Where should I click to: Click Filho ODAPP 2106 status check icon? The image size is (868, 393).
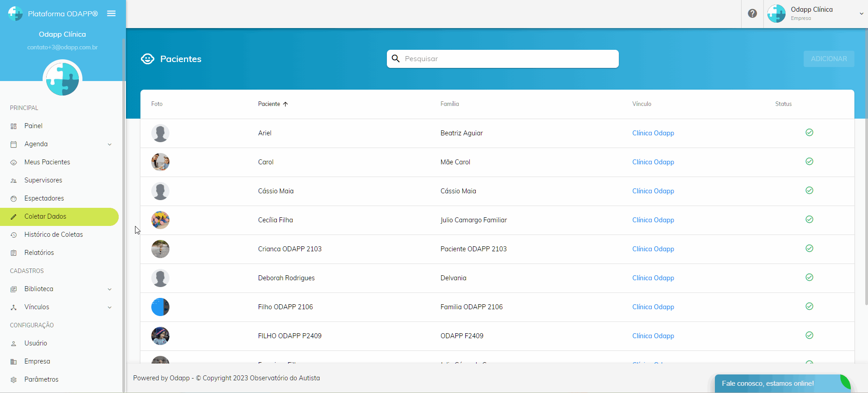pos(810,306)
